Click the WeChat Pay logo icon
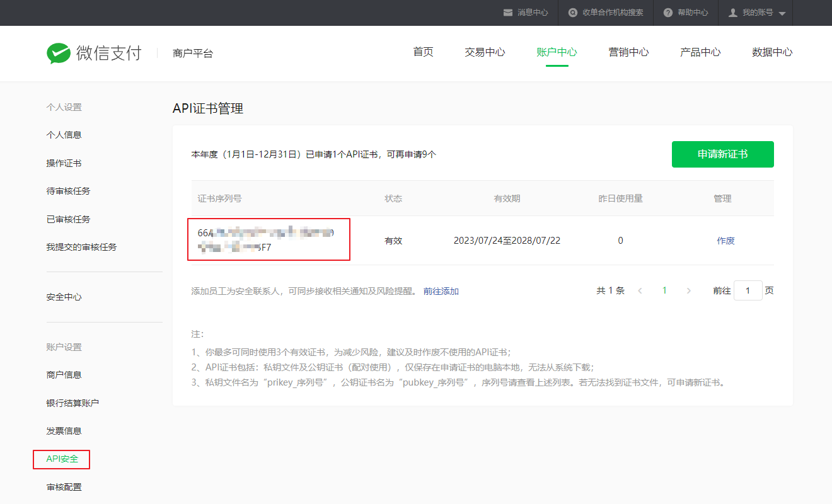 (x=59, y=54)
